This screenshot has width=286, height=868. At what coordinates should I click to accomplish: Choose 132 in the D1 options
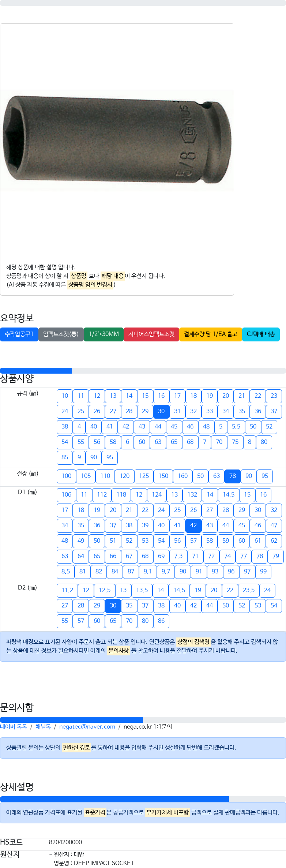pyautogui.click(x=192, y=495)
